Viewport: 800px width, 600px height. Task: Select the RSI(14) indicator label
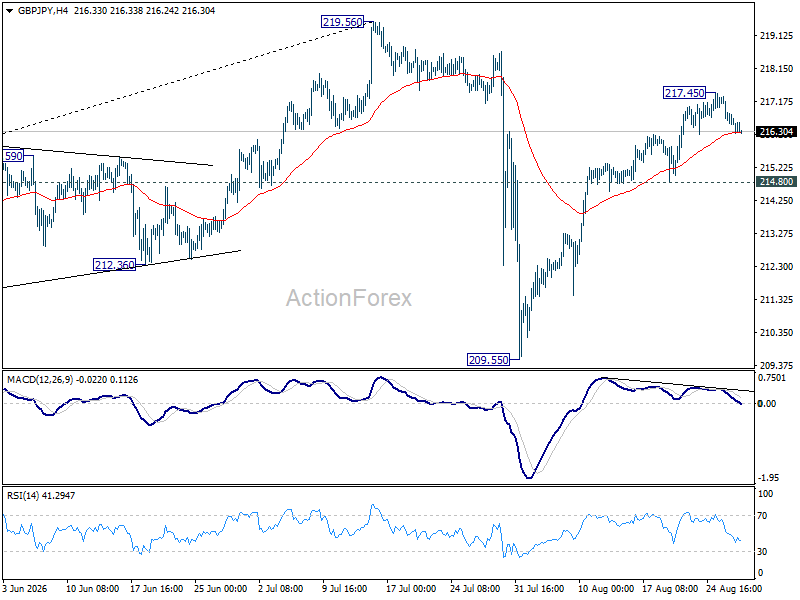coord(22,495)
